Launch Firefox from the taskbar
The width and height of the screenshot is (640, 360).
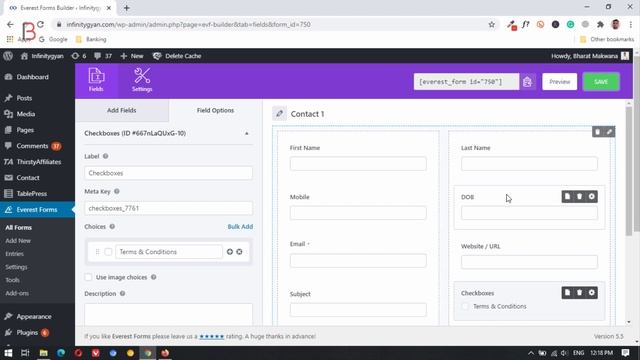coord(165,353)
